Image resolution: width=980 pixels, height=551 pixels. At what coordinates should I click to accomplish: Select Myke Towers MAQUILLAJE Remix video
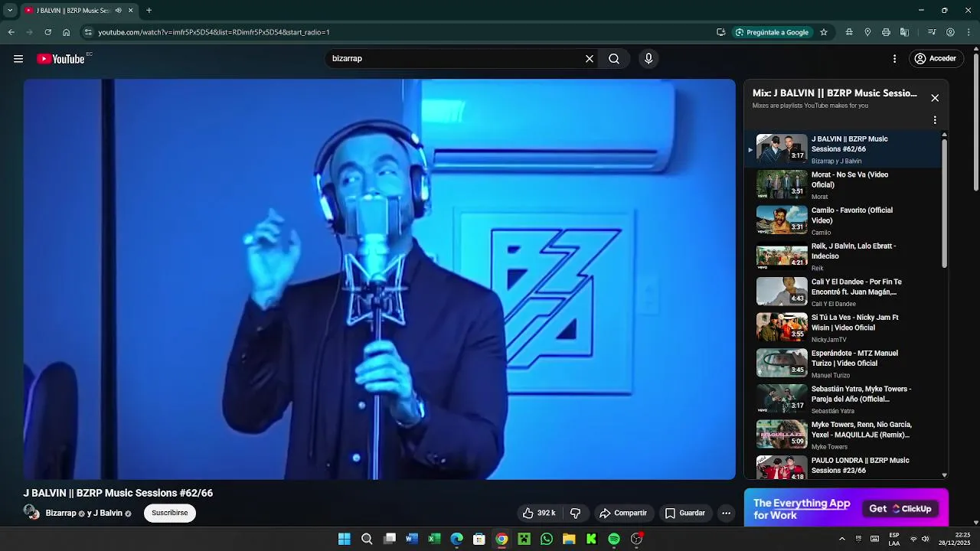point(842,435)
